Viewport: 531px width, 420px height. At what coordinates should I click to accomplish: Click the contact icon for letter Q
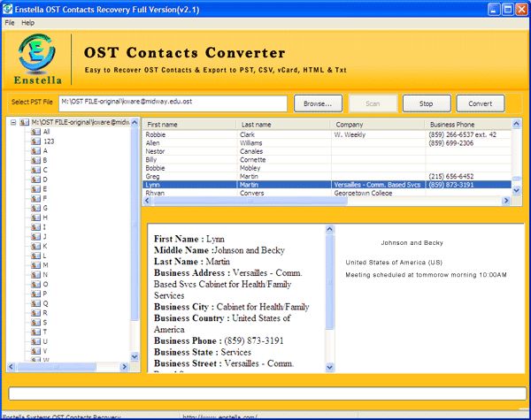coord(35,303)
